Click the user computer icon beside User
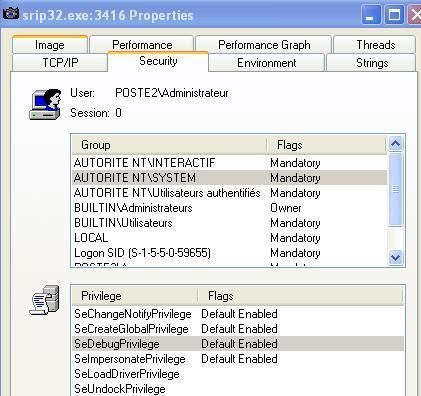 [45, 104]
